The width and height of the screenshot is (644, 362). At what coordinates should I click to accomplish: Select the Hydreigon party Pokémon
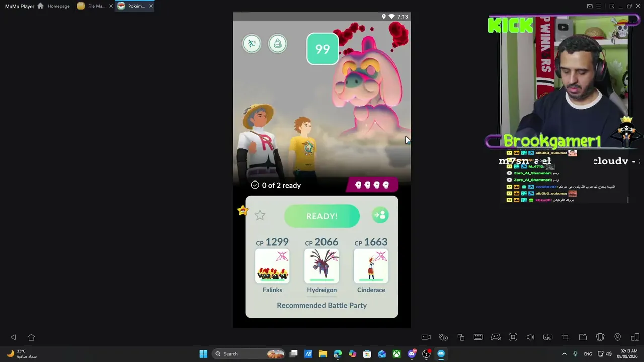coord(322,265)
